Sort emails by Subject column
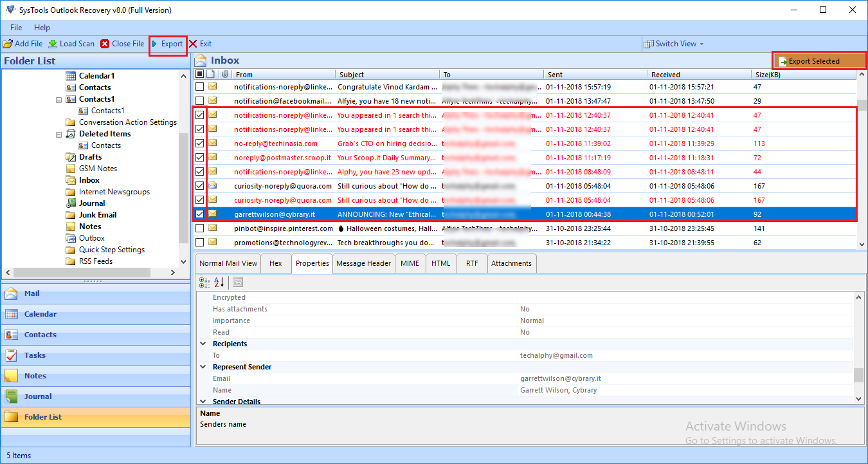The image size is (868, 464). pos(388,75)
